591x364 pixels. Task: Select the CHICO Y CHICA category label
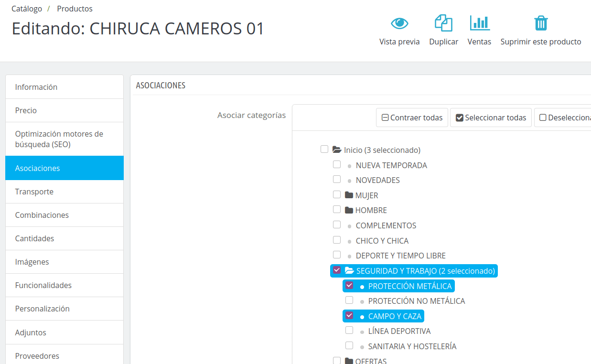pos(382,241)
